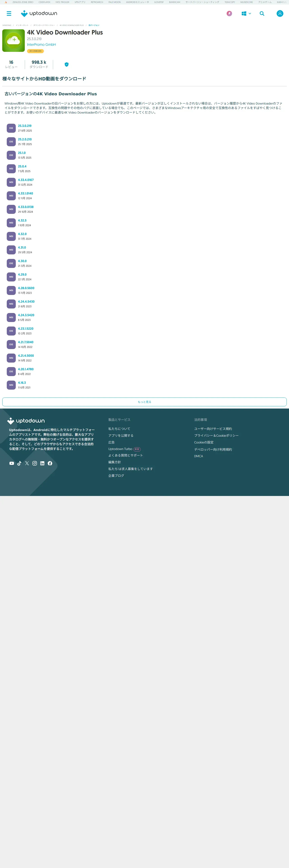Click the flame trending icon in top bar
The height and width of the screenshot is (868, 289).
pyautogui.click(x=6, y=2)
